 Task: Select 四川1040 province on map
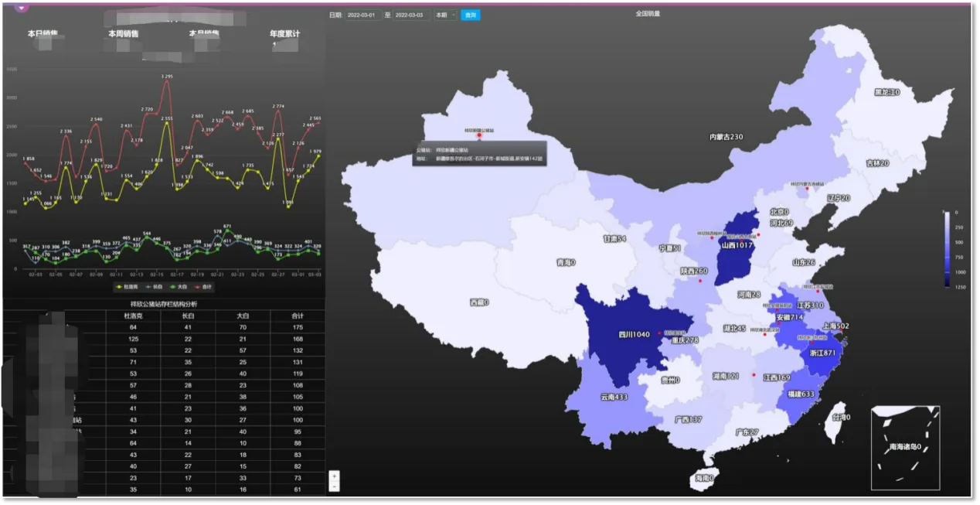pos(634,335)
